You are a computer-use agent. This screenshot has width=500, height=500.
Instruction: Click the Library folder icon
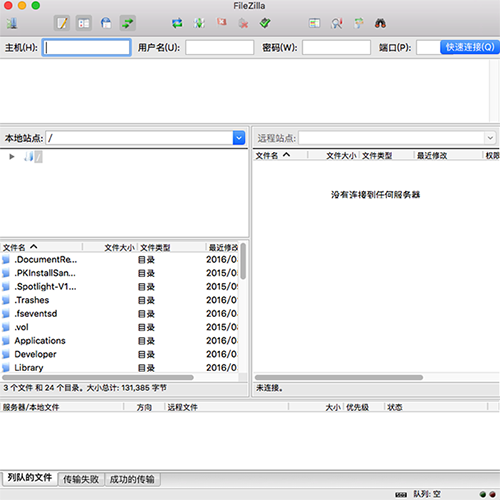coord(6,368)
